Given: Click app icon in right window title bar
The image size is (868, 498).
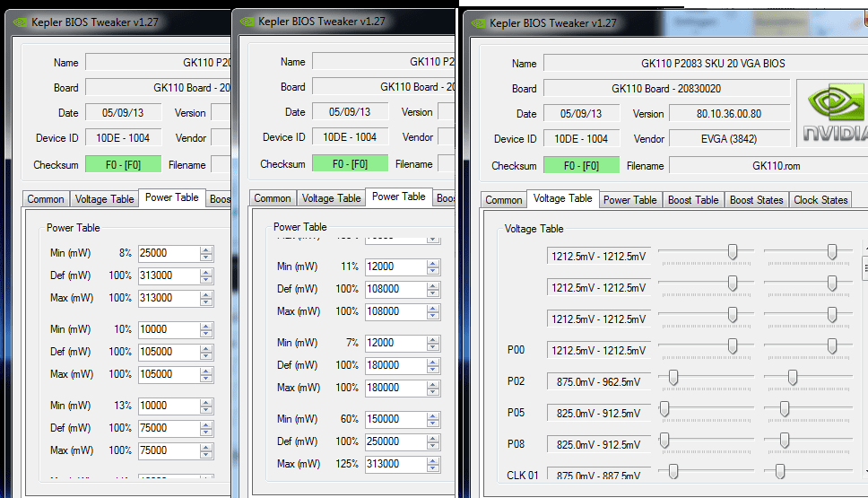Looking at the screenshot, I should (478, 23).
